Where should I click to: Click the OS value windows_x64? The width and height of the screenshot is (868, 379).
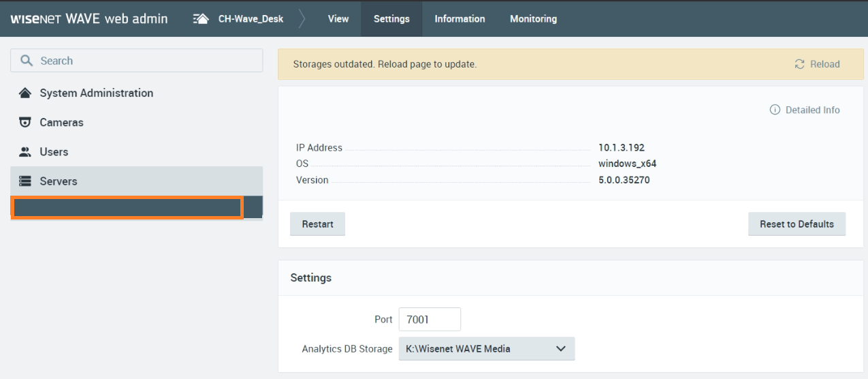tap(627, 164)
